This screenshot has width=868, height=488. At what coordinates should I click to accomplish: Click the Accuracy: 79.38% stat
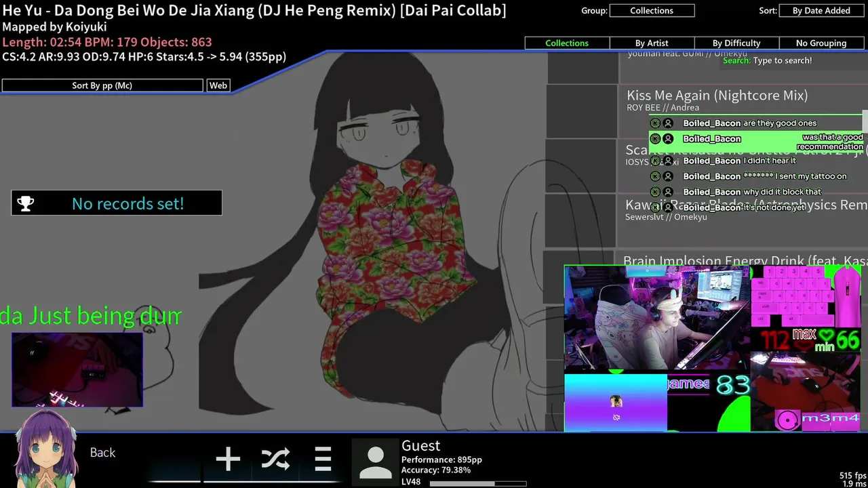pyautogui.click(x=436, y=470)
